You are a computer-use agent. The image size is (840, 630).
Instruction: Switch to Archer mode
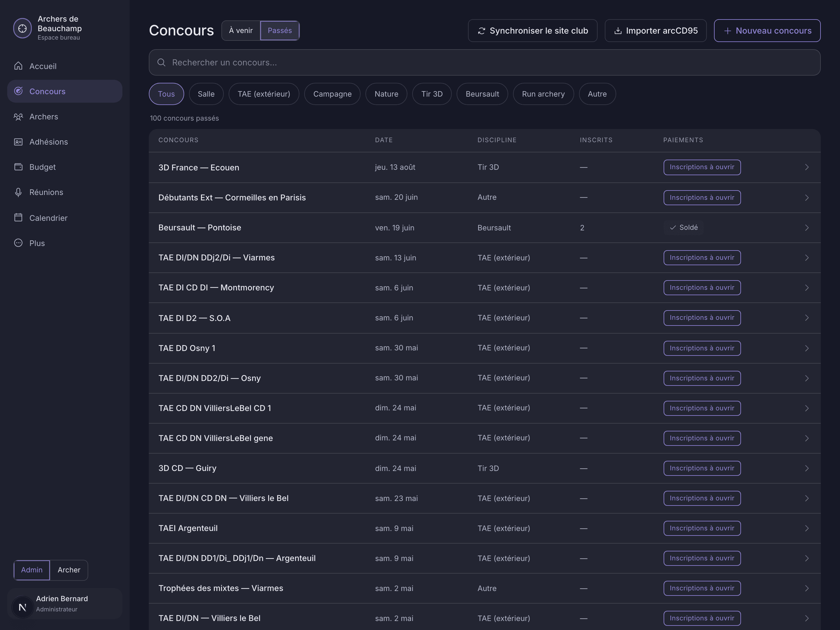pos(69,570)
